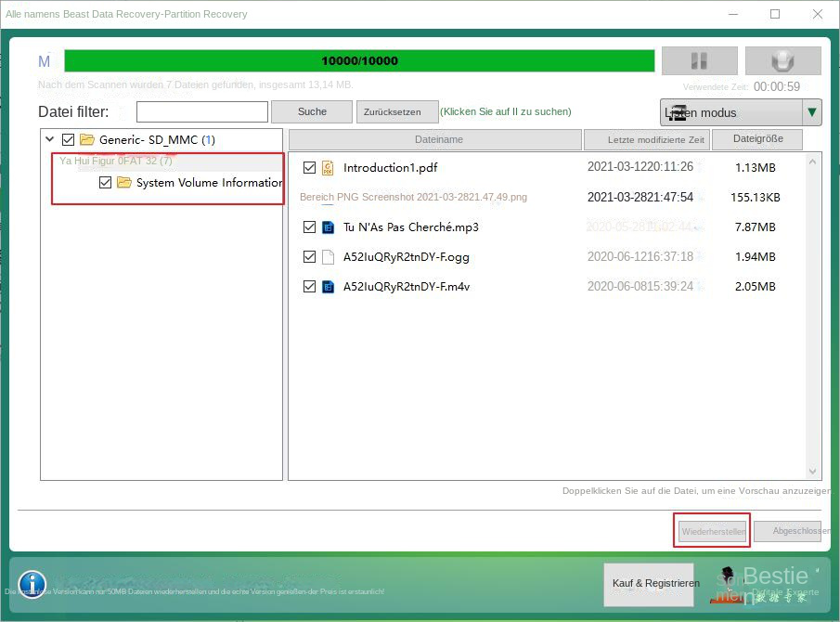The image size is (840, 622).
Task: Select the Generic- SD_MMC (1) tree label
Action: coord(157,140)
